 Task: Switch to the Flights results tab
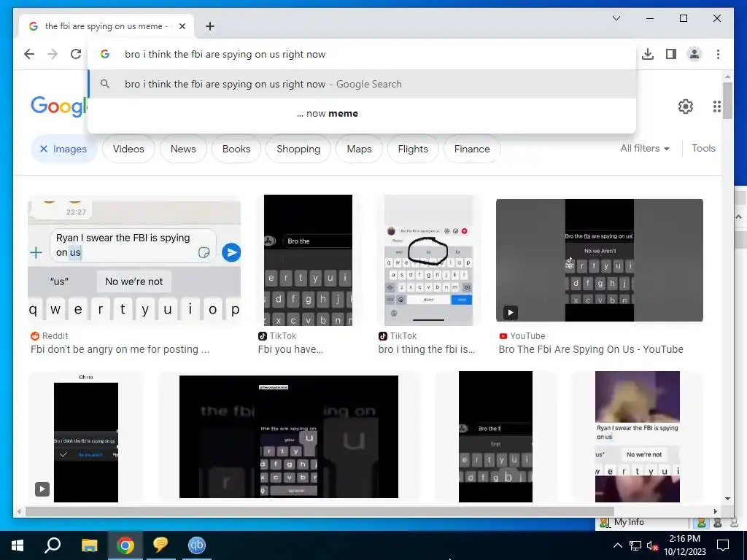click(413, 149)
